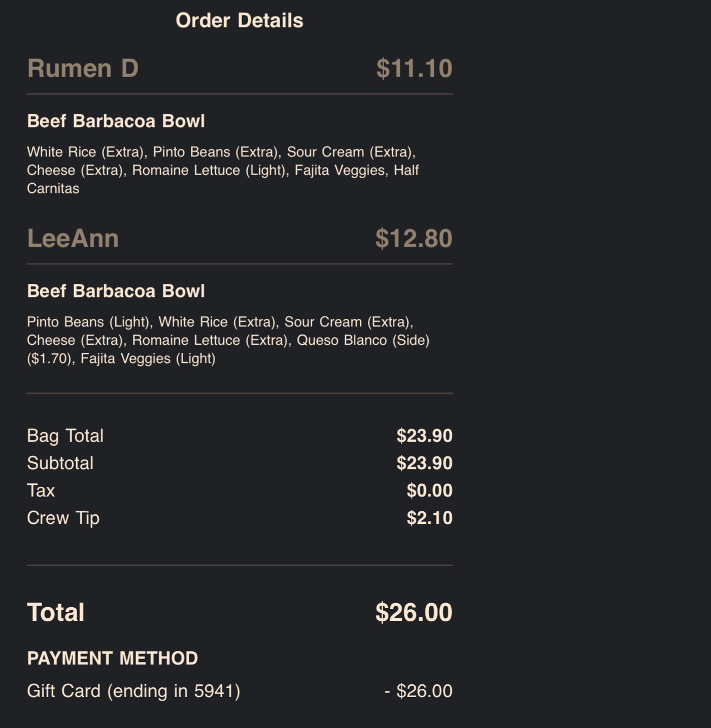Screen dimensions: 711x728
Task: Click the Crew Tip label
Action: click(x=63, y=518)
